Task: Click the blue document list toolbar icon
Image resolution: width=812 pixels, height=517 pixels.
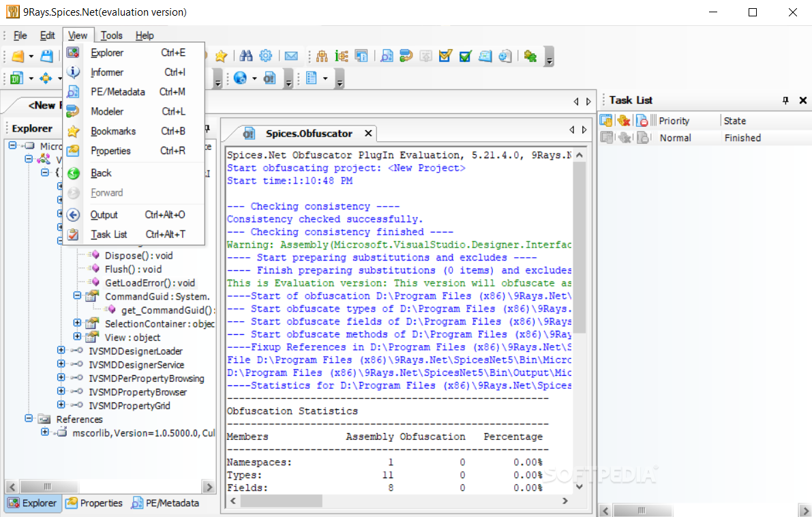Action: coord(311,78)
